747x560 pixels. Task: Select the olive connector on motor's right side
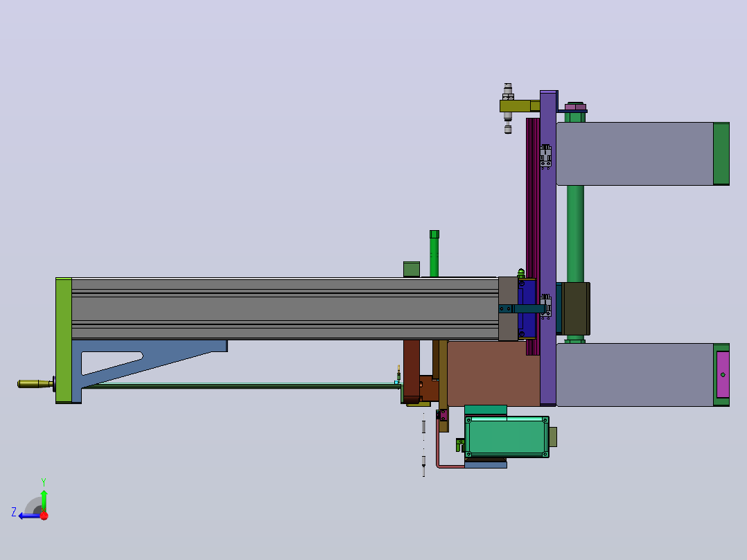click(553, 437)
